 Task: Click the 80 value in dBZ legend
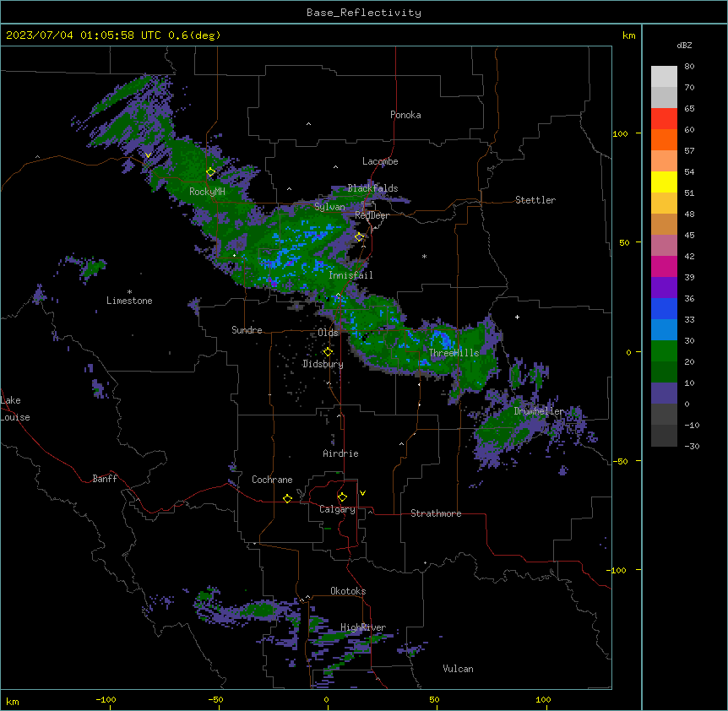(689, 67)
